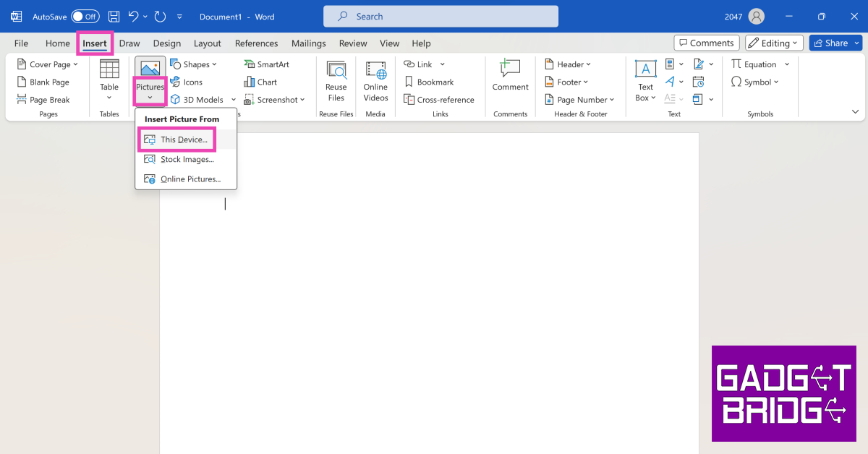The height and width of the screenshot is (454, 868).
Task: Click the Reuse Files icon
Action: point(336,81)
